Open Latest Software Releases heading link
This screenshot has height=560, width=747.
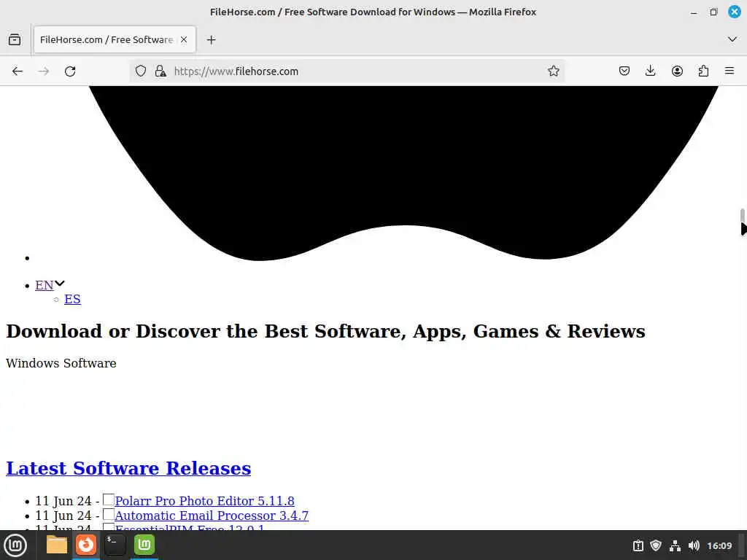tap(128, 468)
